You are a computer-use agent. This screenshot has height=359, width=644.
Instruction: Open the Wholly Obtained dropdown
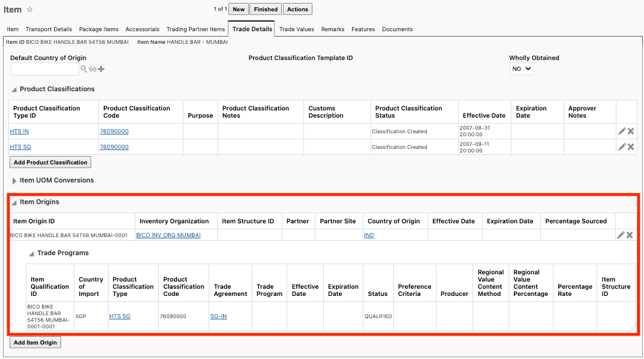521,69
